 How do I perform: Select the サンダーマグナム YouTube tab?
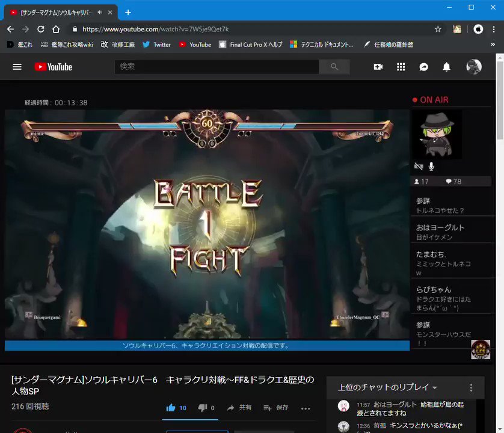pos(55,13)
